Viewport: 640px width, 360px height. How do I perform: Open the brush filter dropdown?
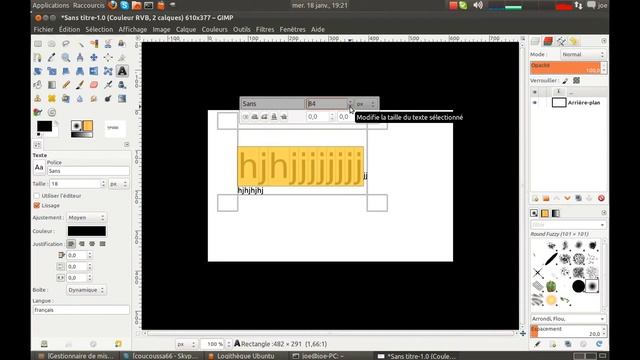[x=568, y=225]
